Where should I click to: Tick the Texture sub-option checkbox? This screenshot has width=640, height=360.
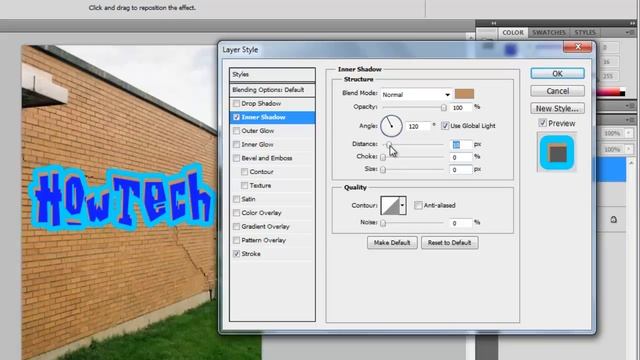(x=244, y=186)
